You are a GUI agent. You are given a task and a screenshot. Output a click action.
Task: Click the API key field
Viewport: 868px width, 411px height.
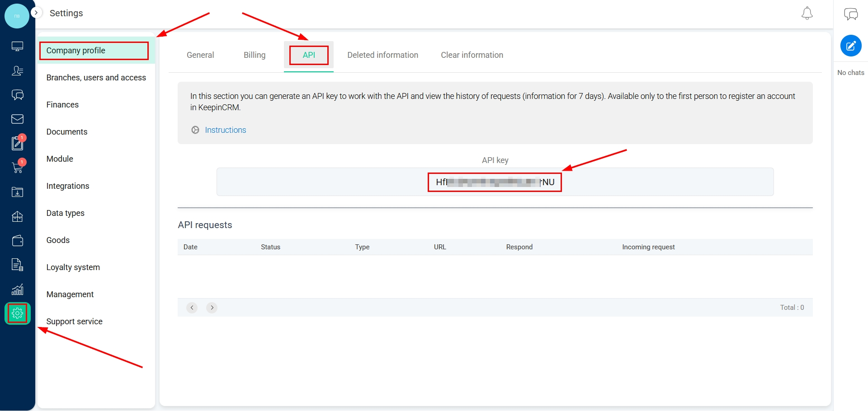[495, 182]
